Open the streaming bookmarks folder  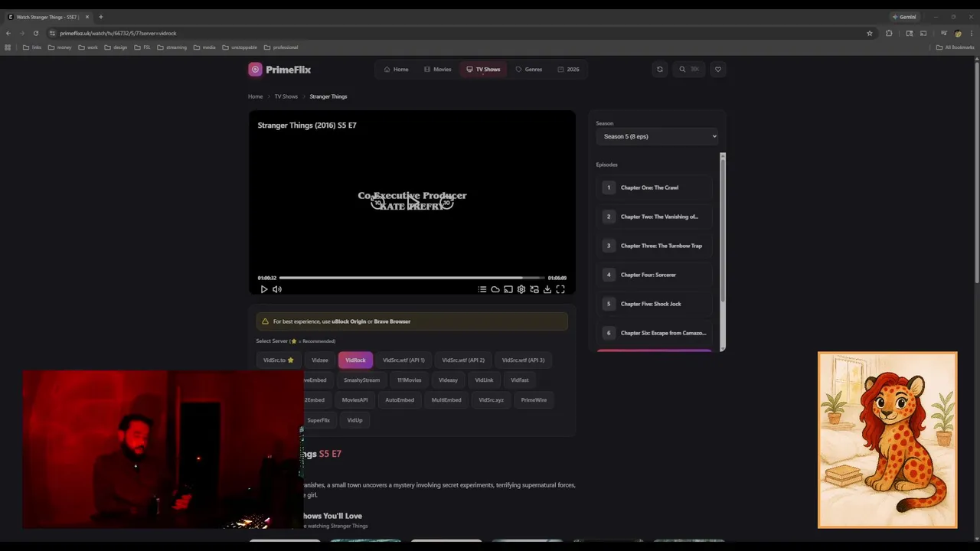(x=171, y=47)
